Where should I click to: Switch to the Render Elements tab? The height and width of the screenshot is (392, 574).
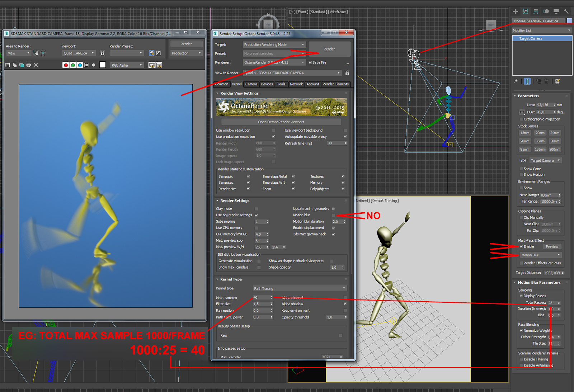[x=335, y=84]
